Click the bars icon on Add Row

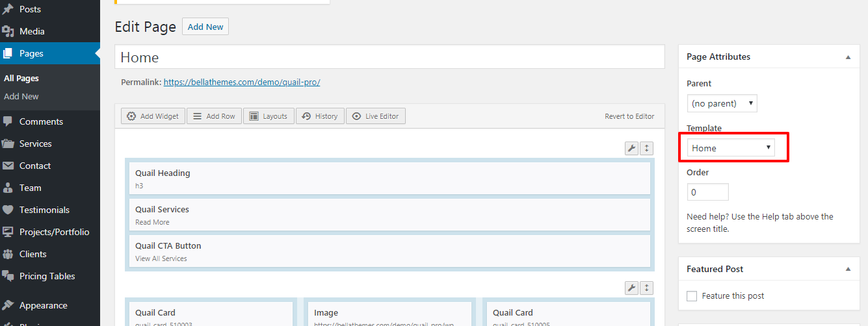(x=197, y=116)
